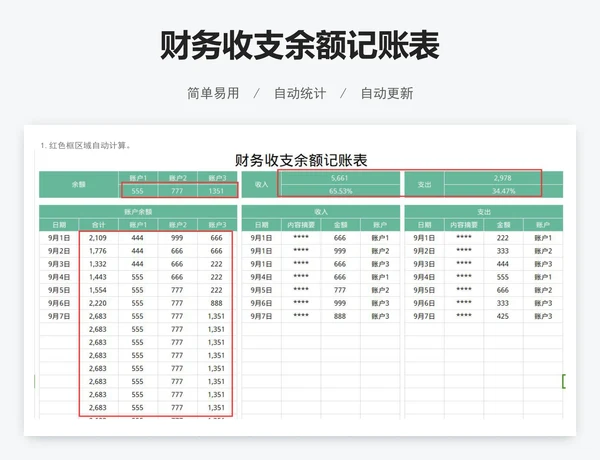This screenshot has height=460, width=600.
Task: Select the 合计 cell 1,332 for 9月3日
Action: 98,264
